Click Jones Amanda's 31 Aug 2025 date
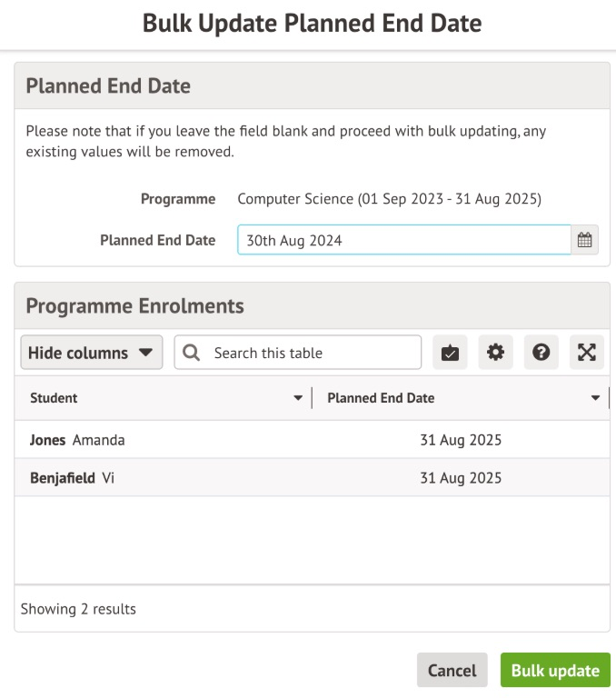The width and height of the screenshot is (616, 698). (461, 440)
